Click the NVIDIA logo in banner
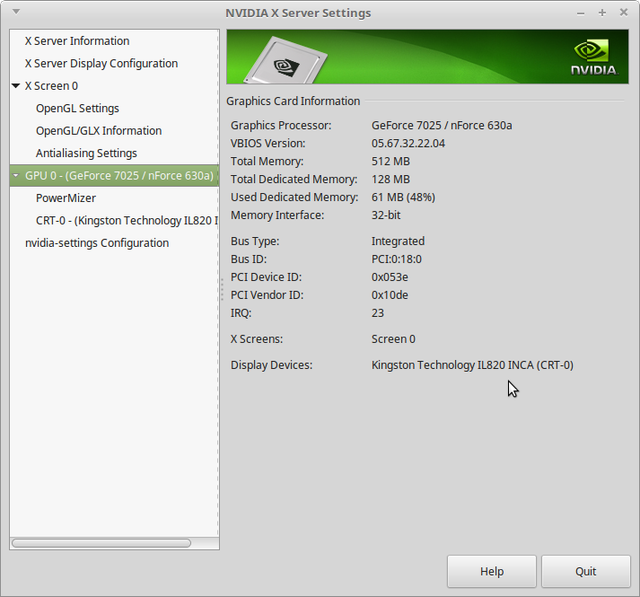 tap(594, 57)
